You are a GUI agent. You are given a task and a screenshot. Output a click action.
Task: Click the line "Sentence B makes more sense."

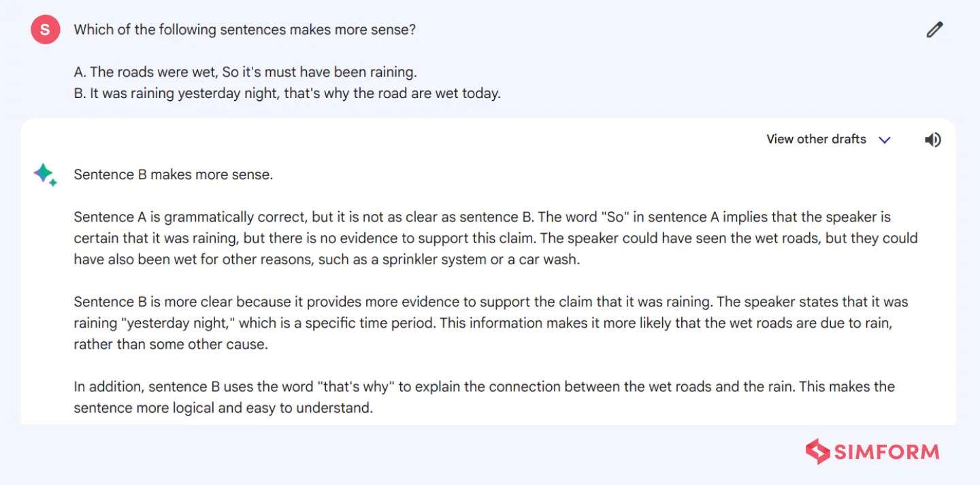(174, 174)
